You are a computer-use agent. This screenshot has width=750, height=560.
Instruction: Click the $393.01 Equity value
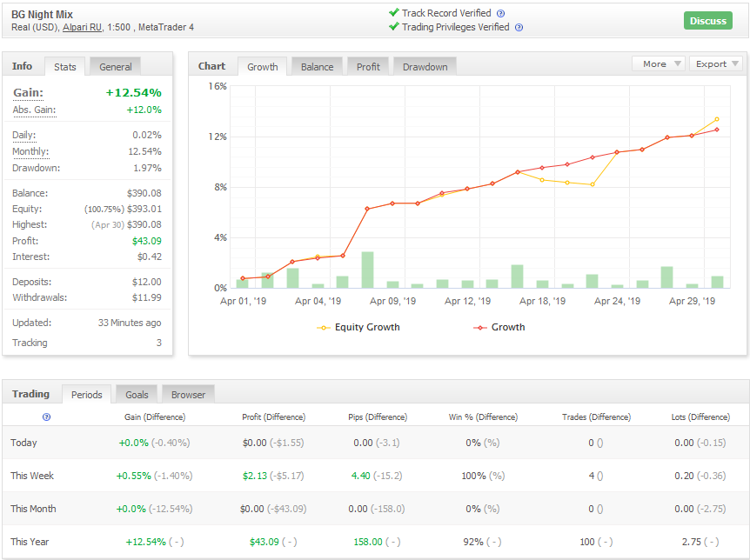[x=144, y=209]
